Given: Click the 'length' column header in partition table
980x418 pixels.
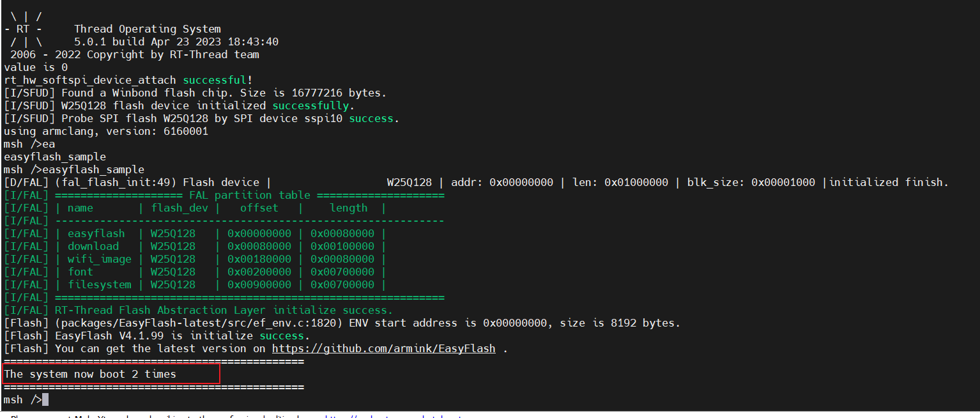Looking at the screenshot, I should (349, 208).
